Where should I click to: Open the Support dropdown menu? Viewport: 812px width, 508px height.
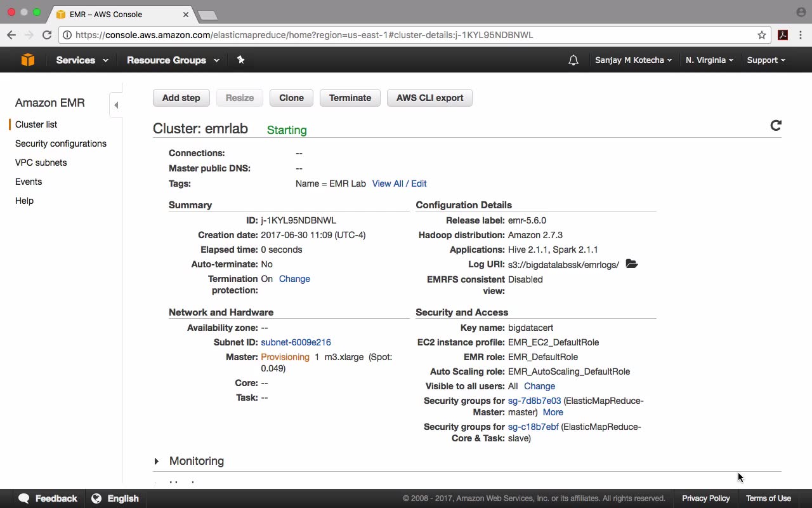(766, 60)
